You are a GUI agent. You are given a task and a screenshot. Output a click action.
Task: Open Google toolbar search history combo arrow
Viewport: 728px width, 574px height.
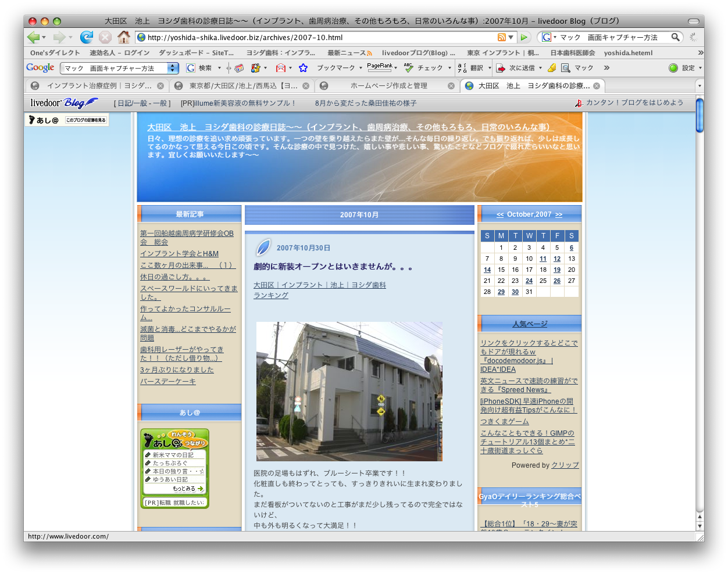[x=172, y=68]
